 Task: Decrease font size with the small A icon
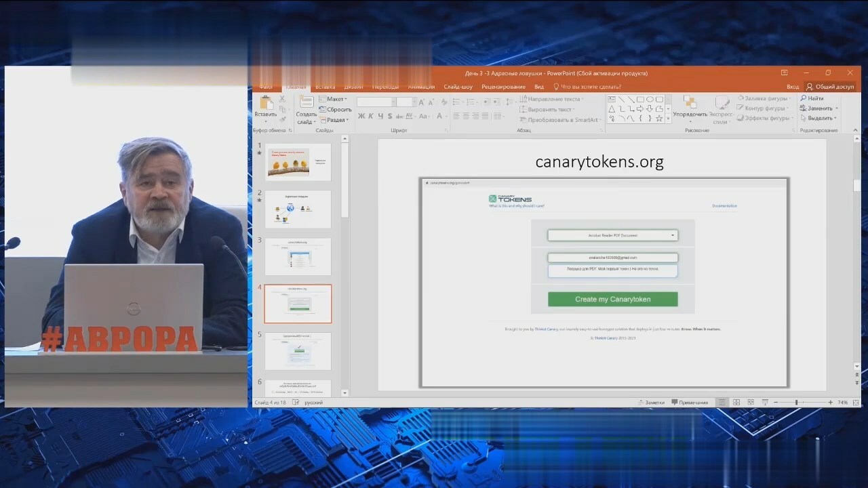[431, 102]
